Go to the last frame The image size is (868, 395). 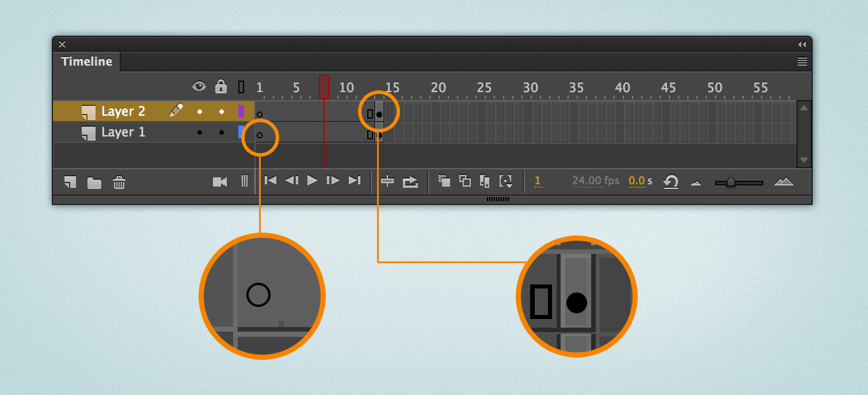355,180
